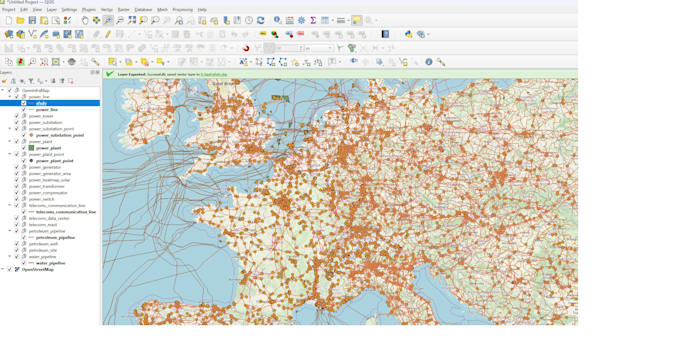
Task: Collapse the power_substation_point group
Action: click(10, 129)
